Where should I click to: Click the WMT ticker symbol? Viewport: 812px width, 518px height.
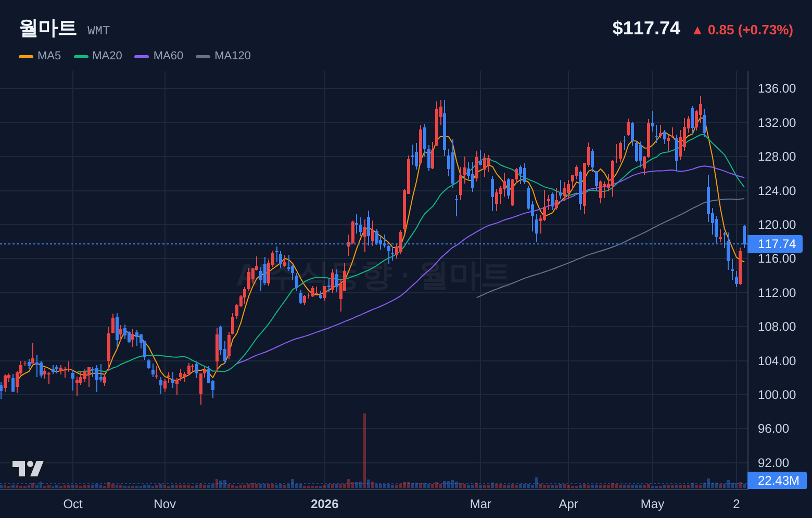99,31
